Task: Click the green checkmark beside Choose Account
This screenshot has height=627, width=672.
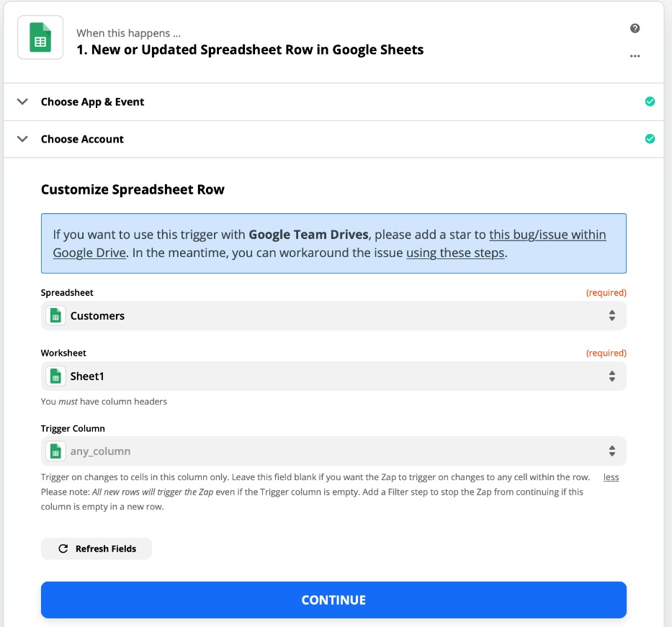Action: pos(650,139)
